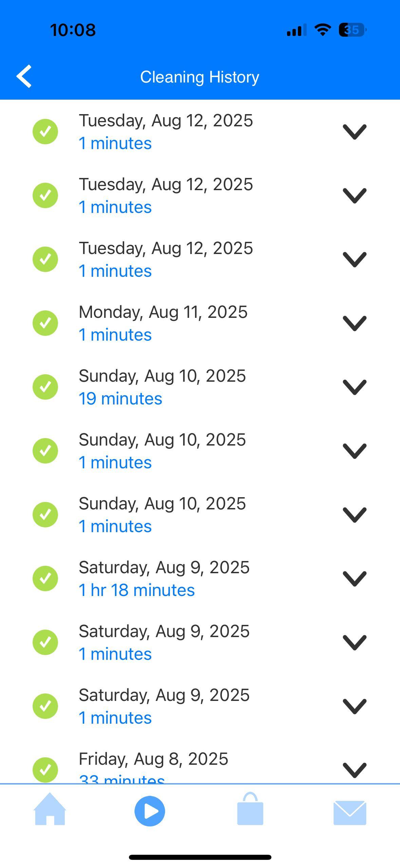Screen dimensions: 400x868
Task: Select the Monday, Aug 11, 2025 date text
Action: [x=163, y=312]
